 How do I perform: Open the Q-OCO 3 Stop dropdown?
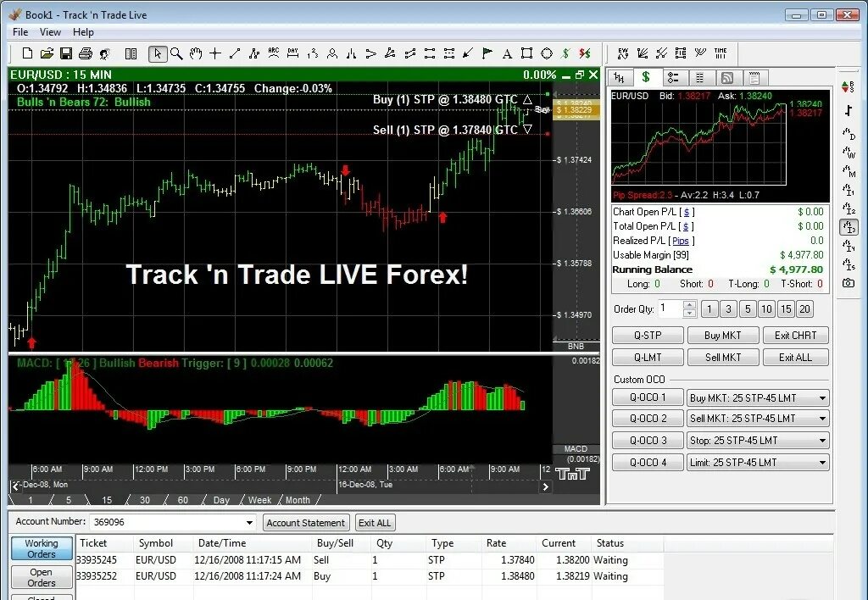822,442
